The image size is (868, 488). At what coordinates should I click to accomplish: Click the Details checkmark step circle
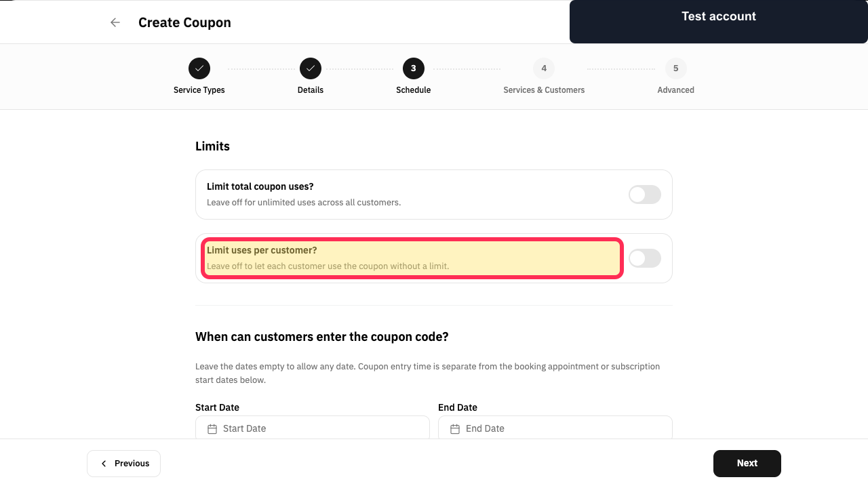click(x=311, y=68)
